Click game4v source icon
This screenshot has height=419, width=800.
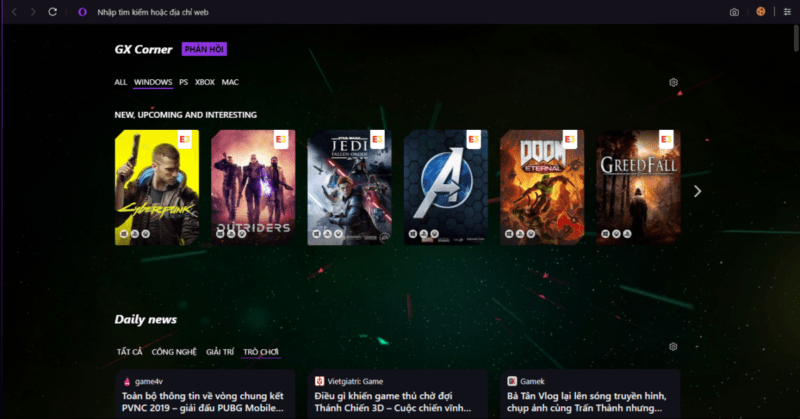tap(127, 381)
